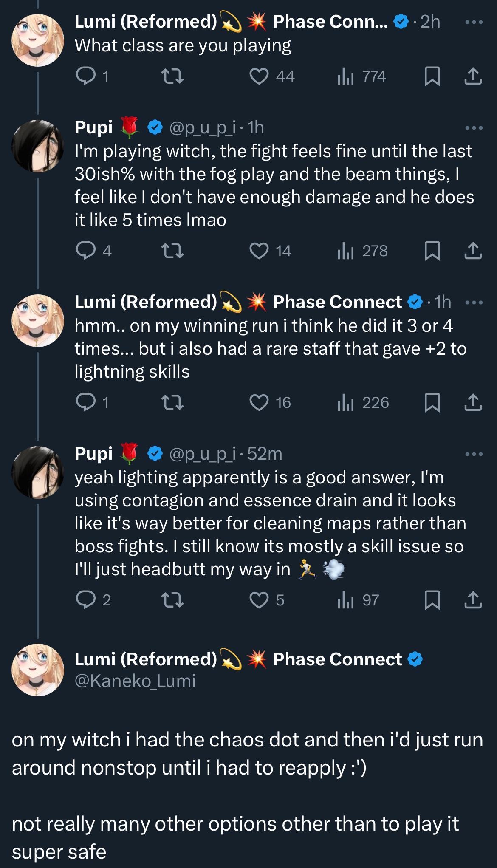Open Pupi's avatar on the 52m reply
This screenshot has width=497, height=868.
click(38, 472)
